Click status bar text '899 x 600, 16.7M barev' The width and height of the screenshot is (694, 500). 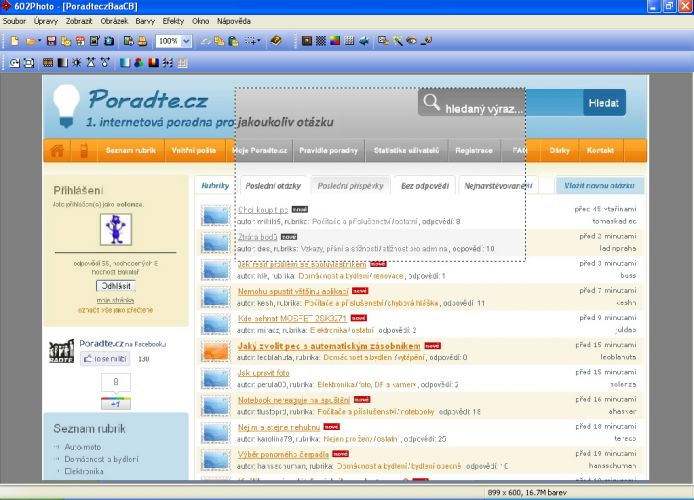coord(527,492)
